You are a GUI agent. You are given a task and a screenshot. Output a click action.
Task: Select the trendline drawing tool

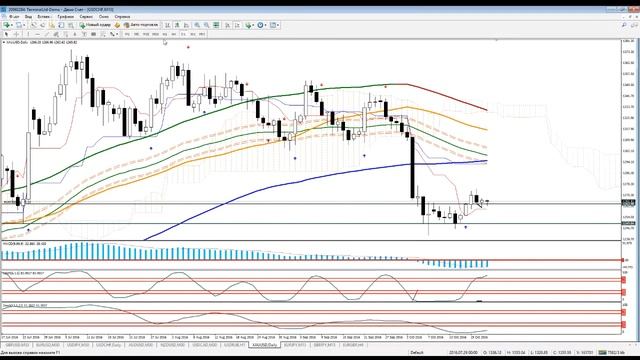(x=47, y=34)
